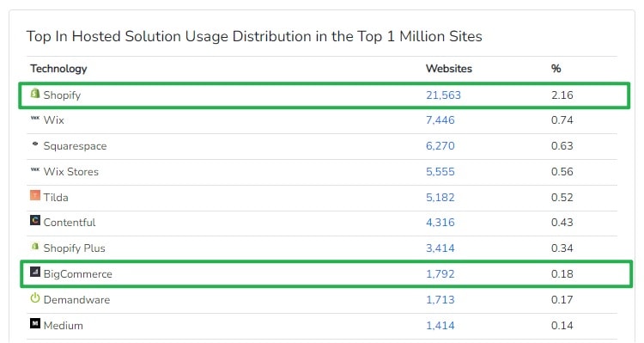This screenshot has width=644, height=343.
Task: Click the 0.52 percentage for Tilda
Action: pyautogui.click(x=562, y=198)
